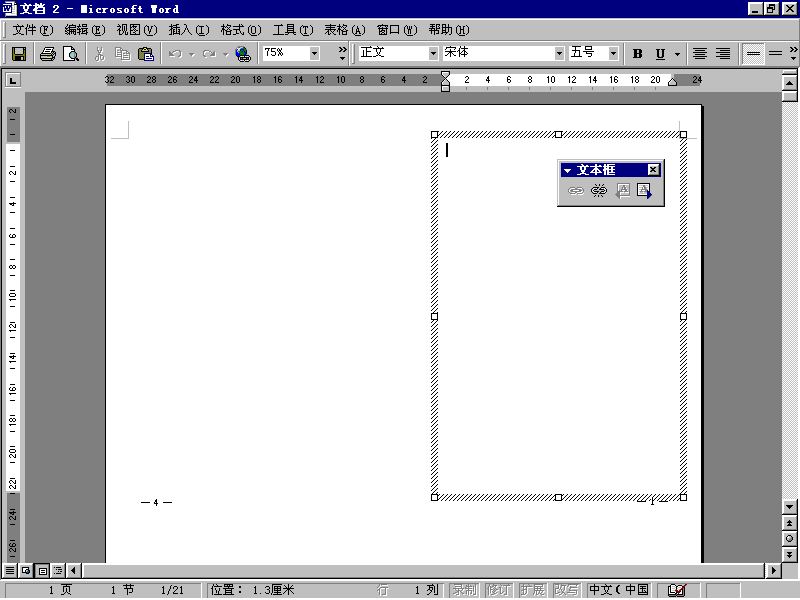This screenshot has height=600, width=800.
Task: Close the 文本框 floating toolbar
Action: [x=653, y=170]
